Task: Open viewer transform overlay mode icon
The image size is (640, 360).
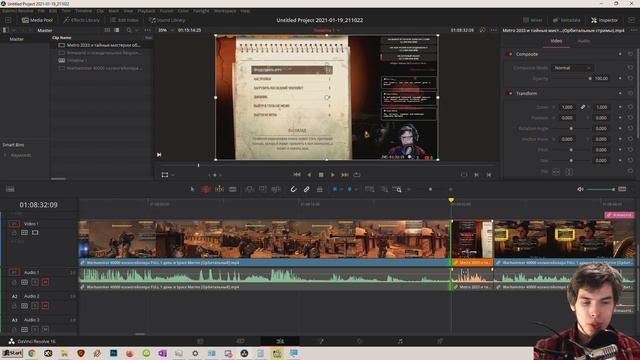Action: [x=165, y=175]
